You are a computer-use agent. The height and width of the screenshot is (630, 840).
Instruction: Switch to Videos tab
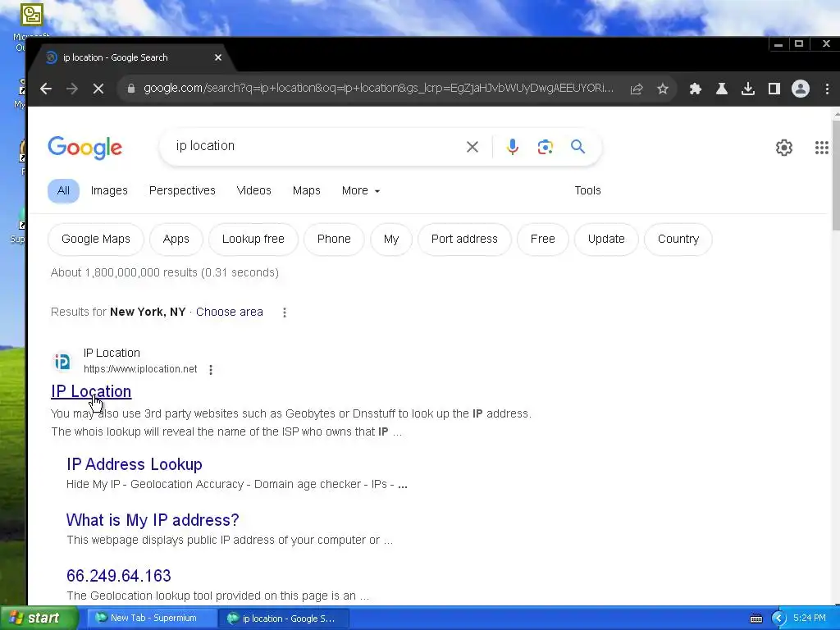tap(254, 190)
